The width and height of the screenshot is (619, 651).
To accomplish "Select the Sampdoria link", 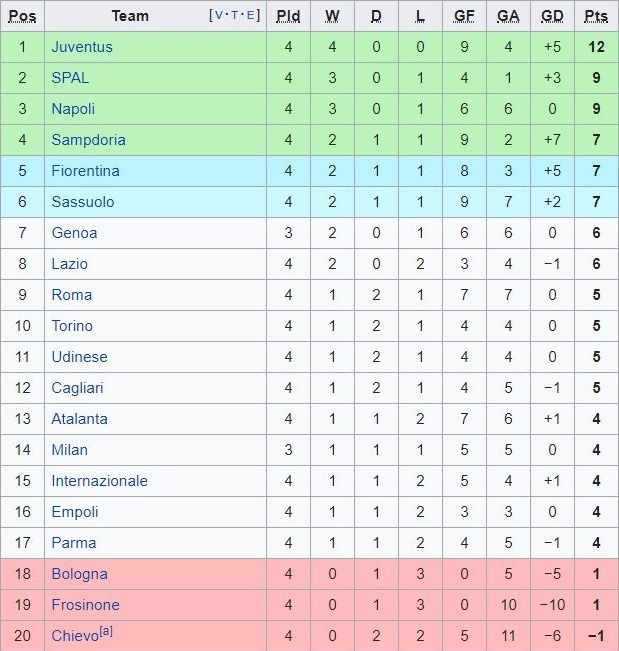I will 88,140.
